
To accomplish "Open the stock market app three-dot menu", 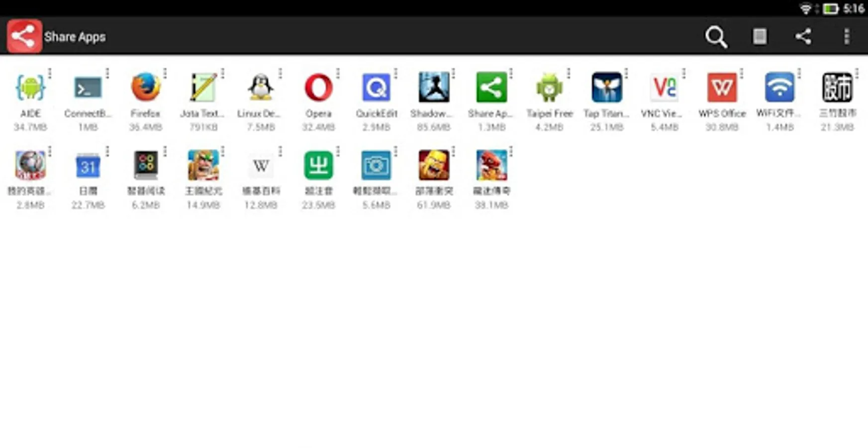I will pos(857,74).
